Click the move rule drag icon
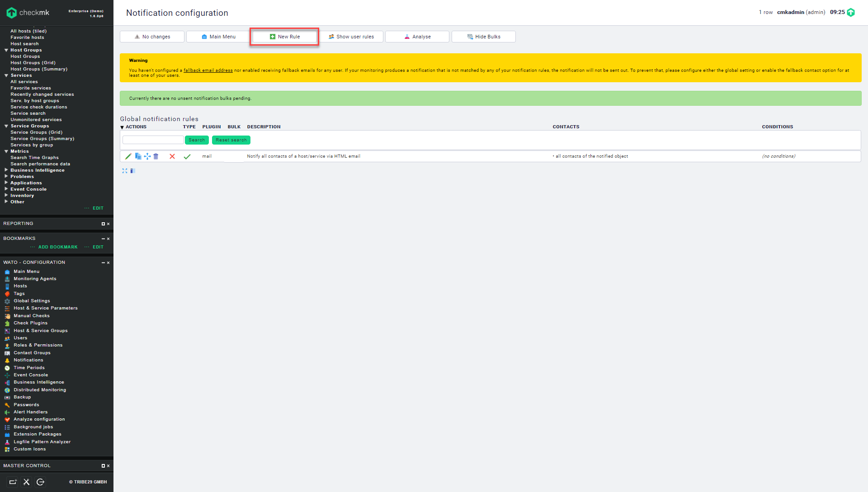Viewport: 868px width, 492px height. 147,156
